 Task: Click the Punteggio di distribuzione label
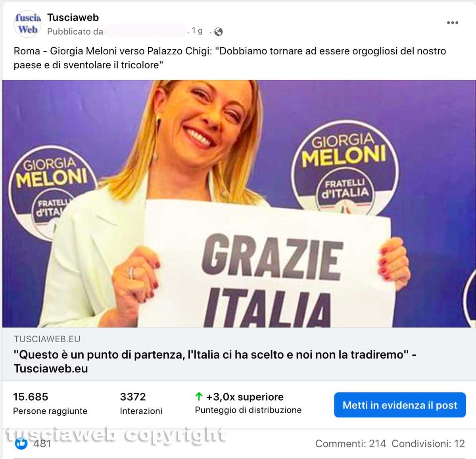click(x=248, y=410)
